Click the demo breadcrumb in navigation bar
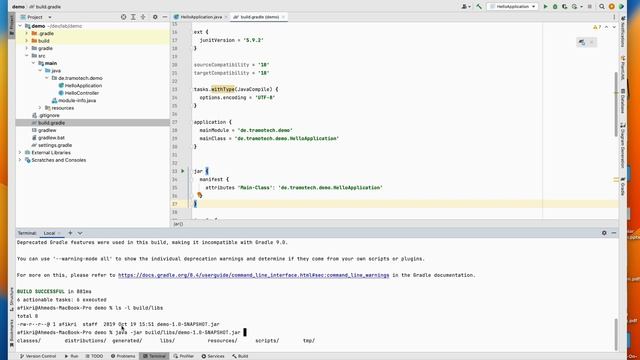The height and width of the screenshot is (360, 640). (x=18, y=7)
